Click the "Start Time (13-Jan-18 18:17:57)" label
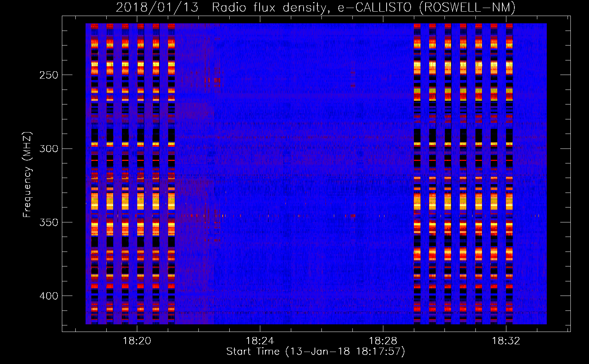589x364 pixels. coord(316,352)
